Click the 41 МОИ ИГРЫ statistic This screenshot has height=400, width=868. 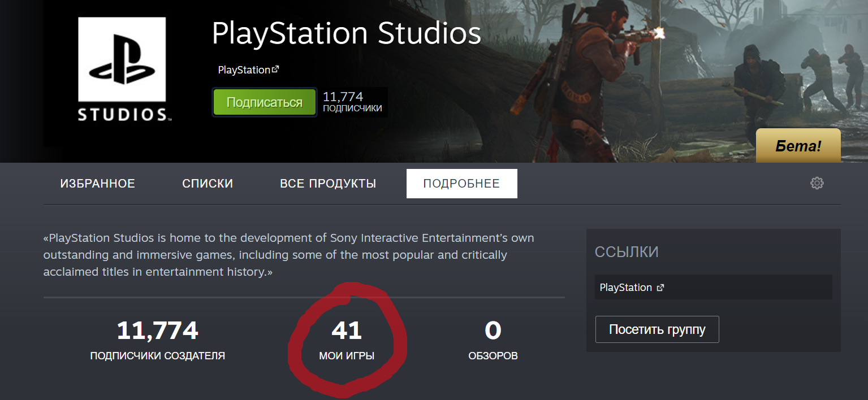[347, 340]
